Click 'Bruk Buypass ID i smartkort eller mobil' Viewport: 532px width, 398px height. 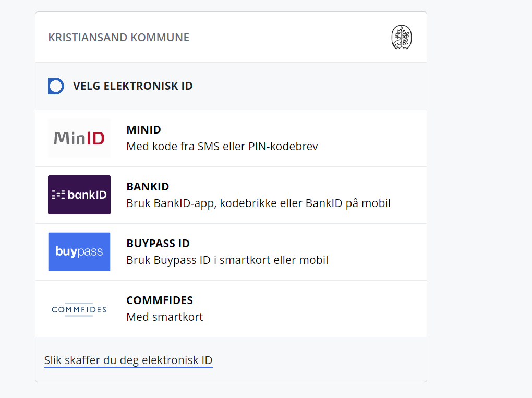click(x=227, y=260)
